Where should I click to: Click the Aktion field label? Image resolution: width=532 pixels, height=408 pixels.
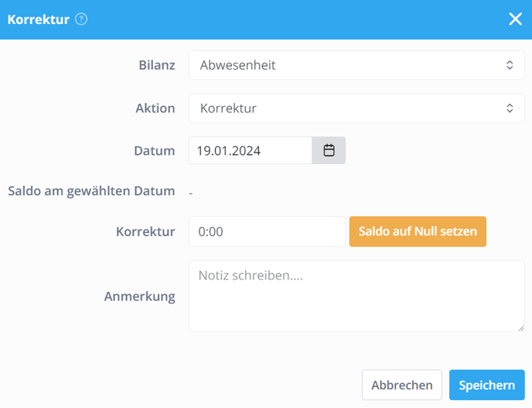155,108
